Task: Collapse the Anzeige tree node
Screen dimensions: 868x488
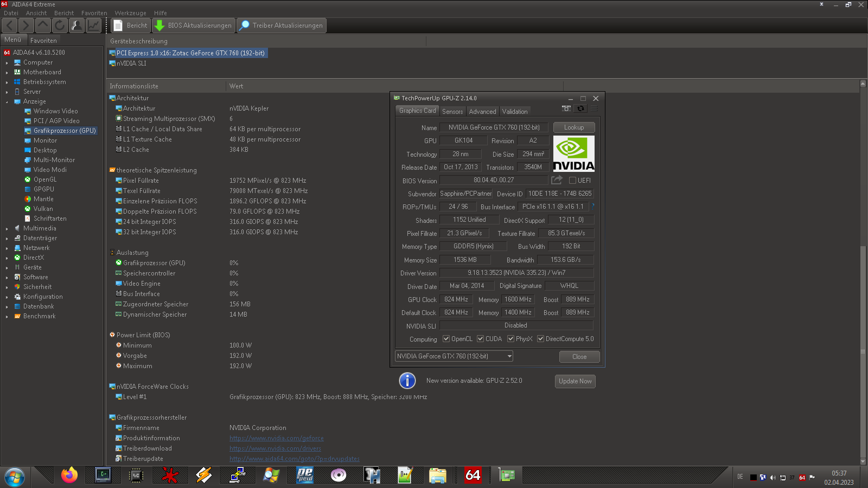Action: click(x=7, y=101)
